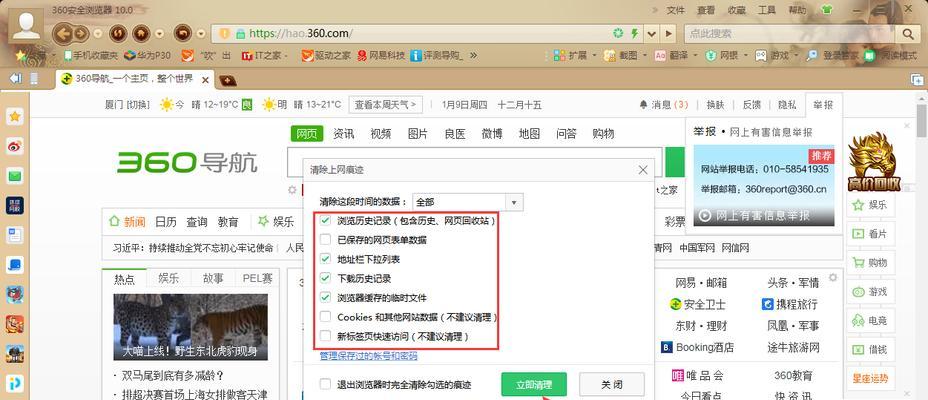
Task: Open the skin shirt icon in title bar
Action: (827, 10)
